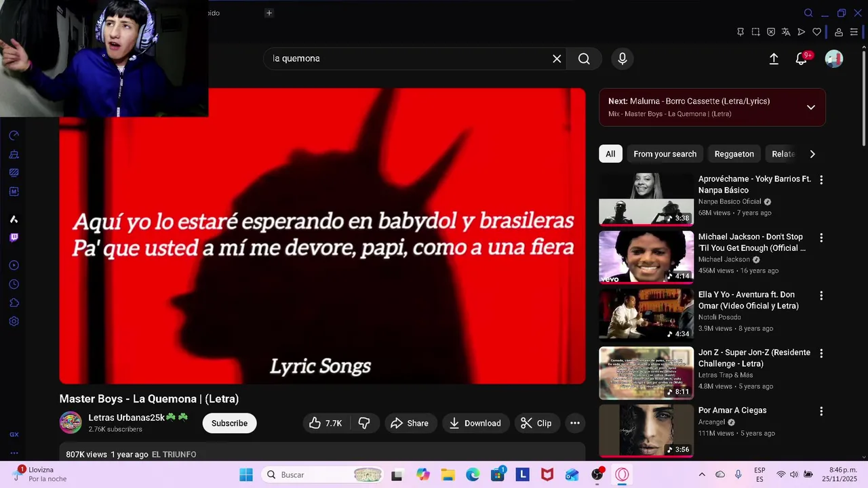Image resolution: width=868 pixels, height=488 pixels.
Task: Open Michael Jackson Don't Stop thumbnail
Action: click(x=646, y=257)
